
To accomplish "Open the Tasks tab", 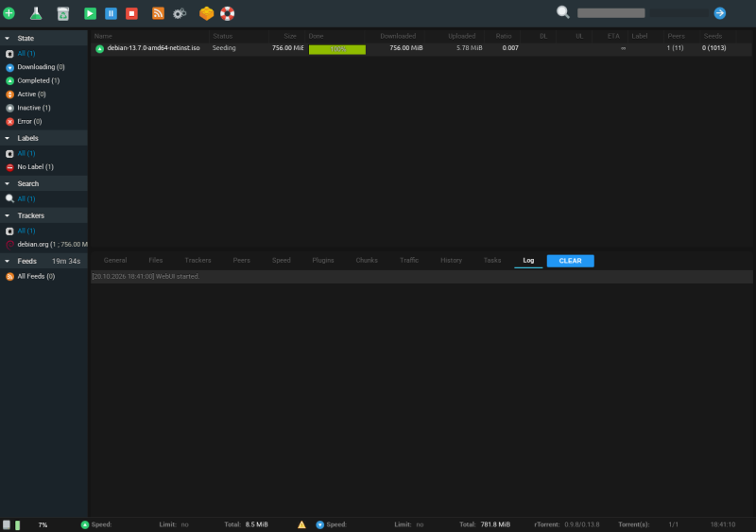I will click(492, 261).
